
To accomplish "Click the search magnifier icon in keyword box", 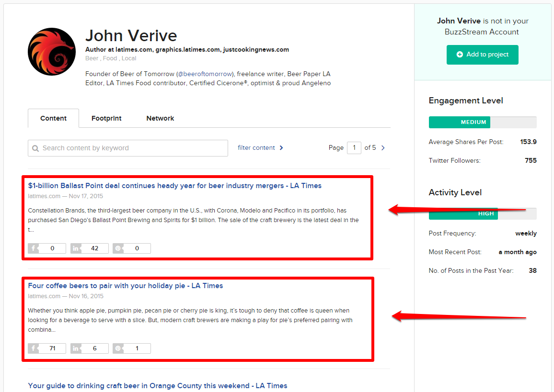I will pyautogui.click(x=36, y=148).
